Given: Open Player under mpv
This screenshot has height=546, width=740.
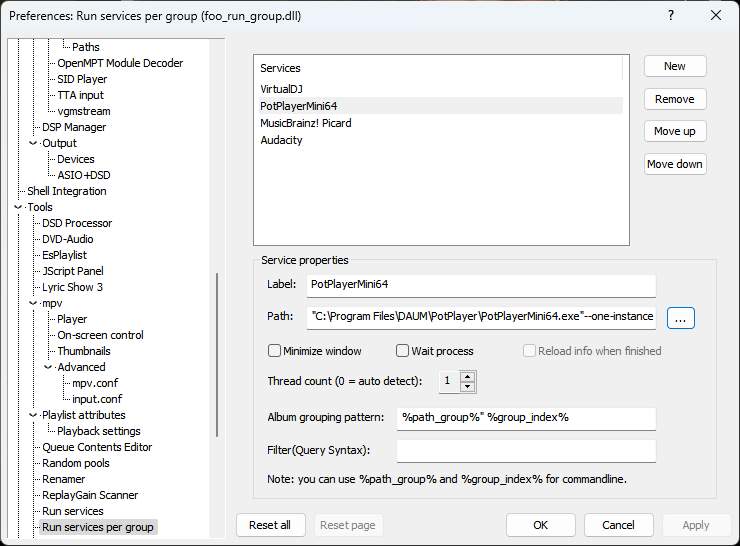Looking at the screenshot, I should (x=72, y=319).
